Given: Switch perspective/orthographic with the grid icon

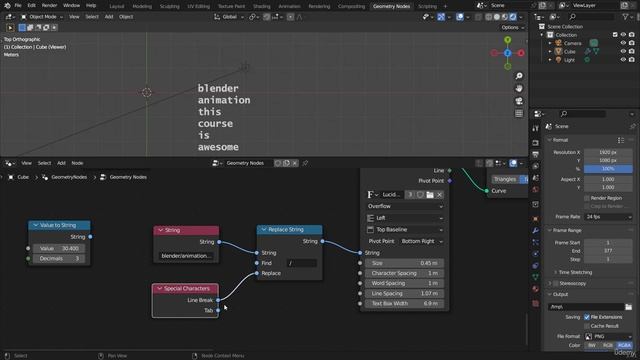Looking at the screenshot, I should click(x=519, y=113).
